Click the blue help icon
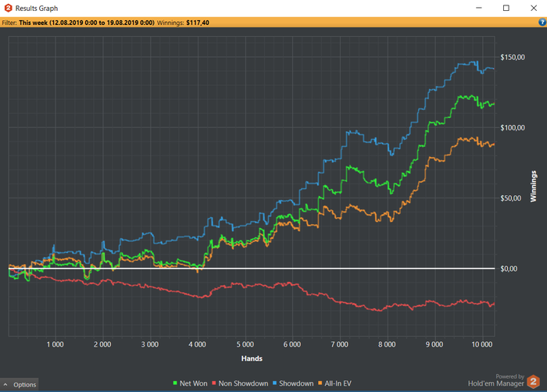The width and height of the screenshot is (547, 392). click(x=542, y=23)
